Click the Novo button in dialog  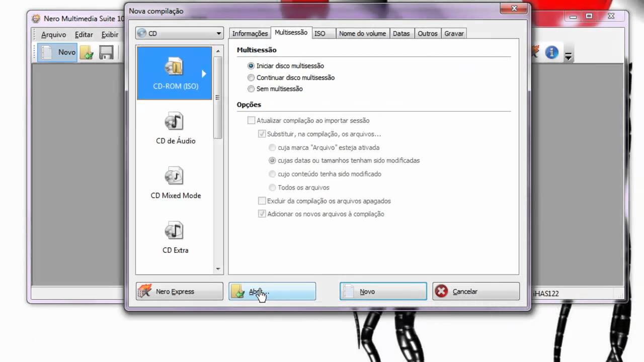(383, 292)
